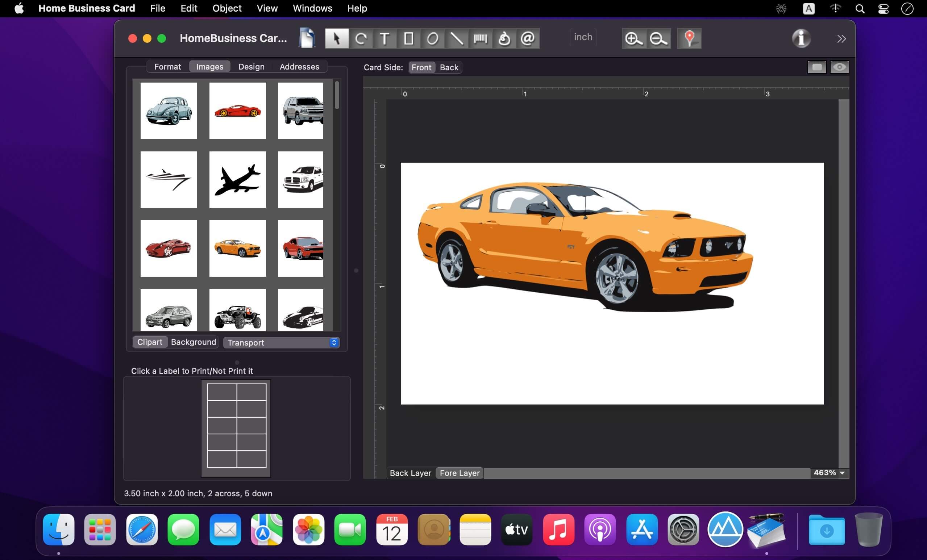
Task: Open the Object menu
Action: pyautogui.click(x=227, y=8)
